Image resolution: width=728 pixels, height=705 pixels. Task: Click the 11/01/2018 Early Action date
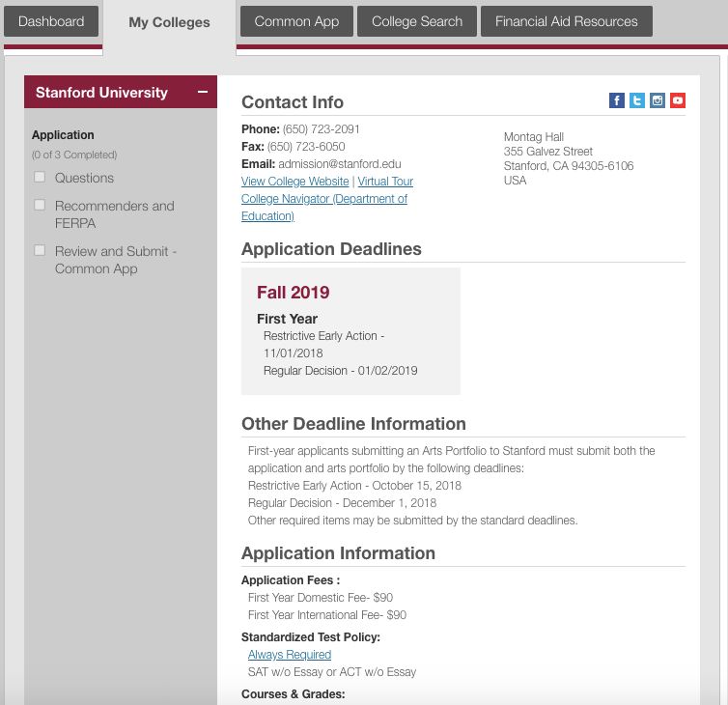[x=293, y=353]
